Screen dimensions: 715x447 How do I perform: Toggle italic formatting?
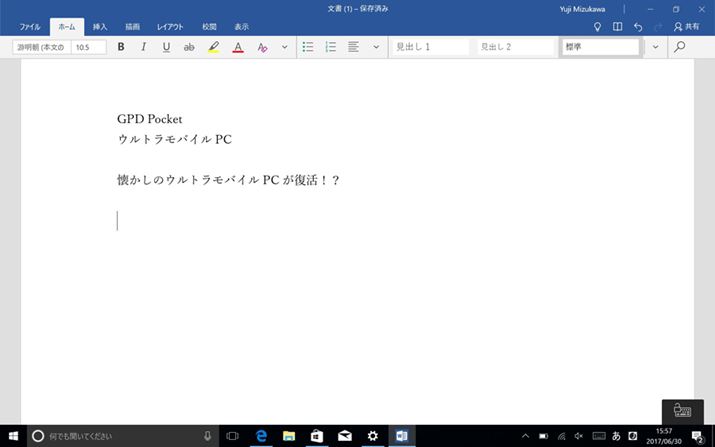click(143, 47)
